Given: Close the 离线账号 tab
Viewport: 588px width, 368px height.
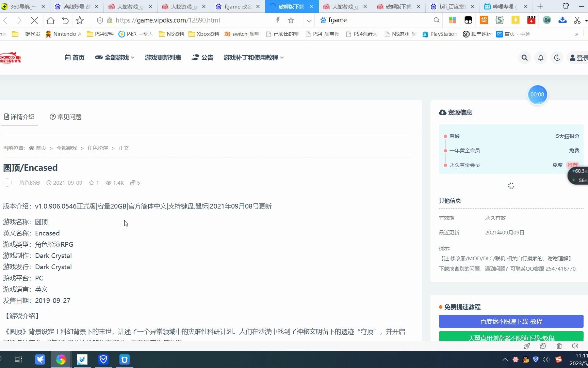Looking at the screenshot, I should [x=97, y=6].
